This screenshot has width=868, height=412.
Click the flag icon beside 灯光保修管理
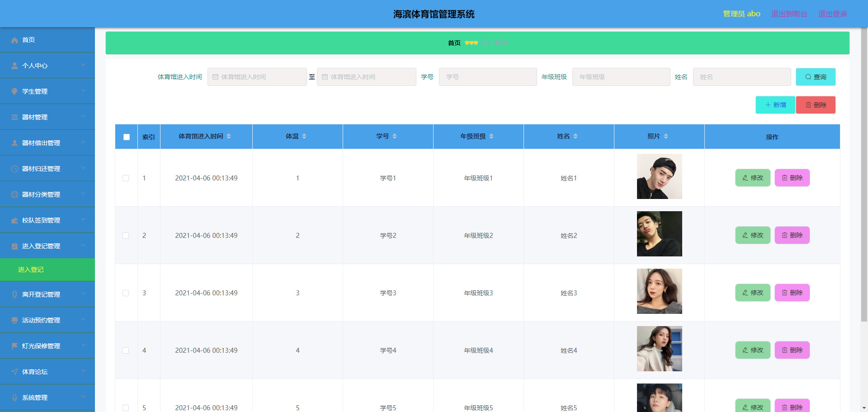14,346
